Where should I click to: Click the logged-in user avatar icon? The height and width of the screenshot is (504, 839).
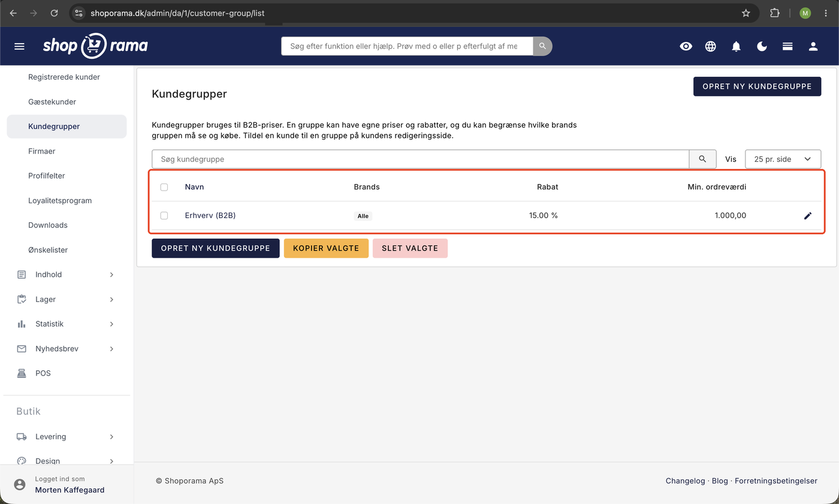[20, 484]
